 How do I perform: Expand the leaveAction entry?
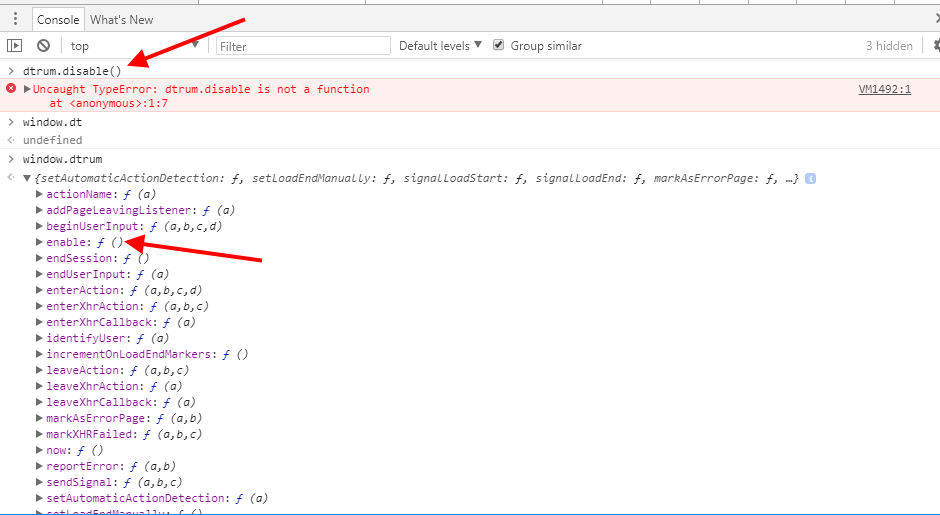tap(40, 370)
